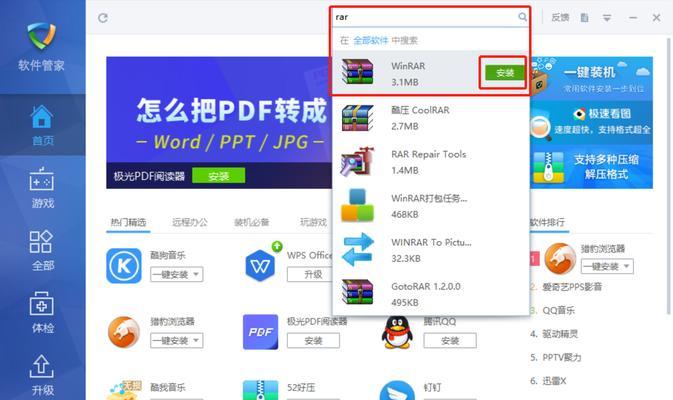
Task: Select the GotoRAR 1.2.0.0 result icon
Action: pos(358,292)
